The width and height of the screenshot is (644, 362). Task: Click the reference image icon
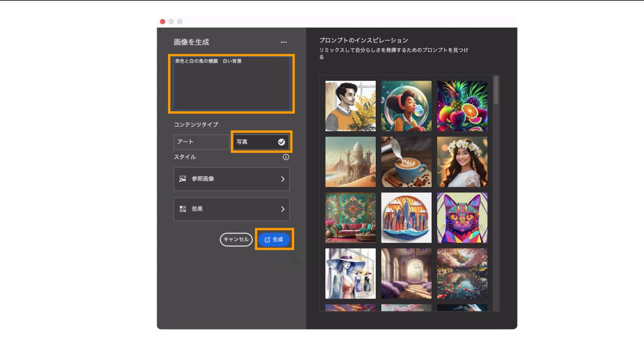pos(182,179)
